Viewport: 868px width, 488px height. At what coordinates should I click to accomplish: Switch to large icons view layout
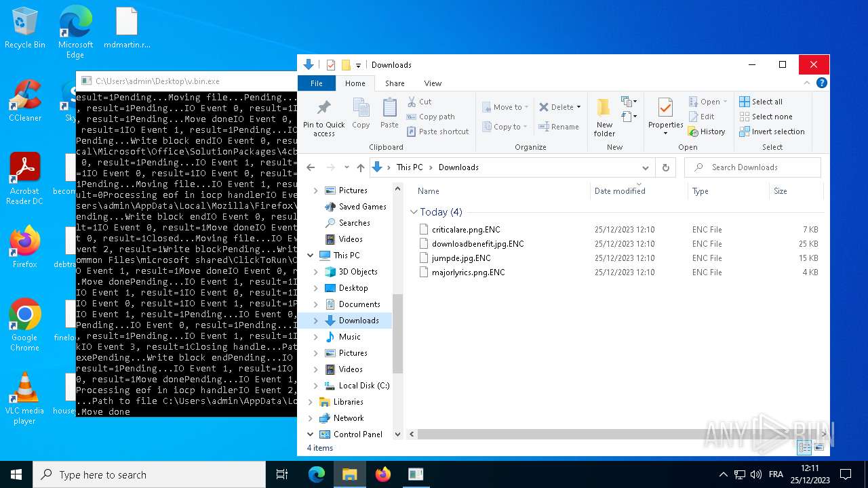pos(819,447)
